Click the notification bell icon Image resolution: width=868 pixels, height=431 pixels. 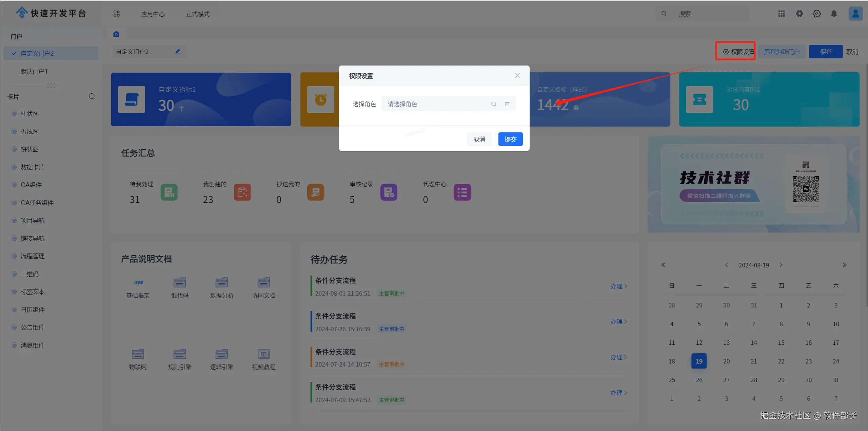(x=834, y=14)
